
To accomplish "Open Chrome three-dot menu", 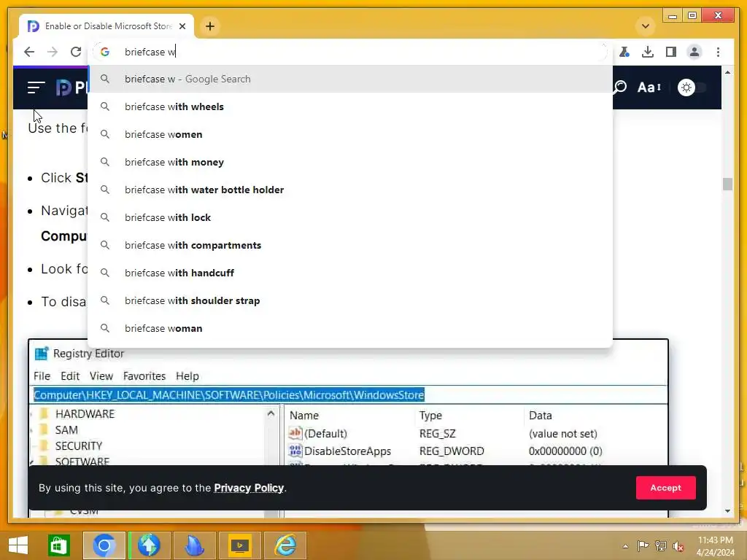I will pos(718,52).
